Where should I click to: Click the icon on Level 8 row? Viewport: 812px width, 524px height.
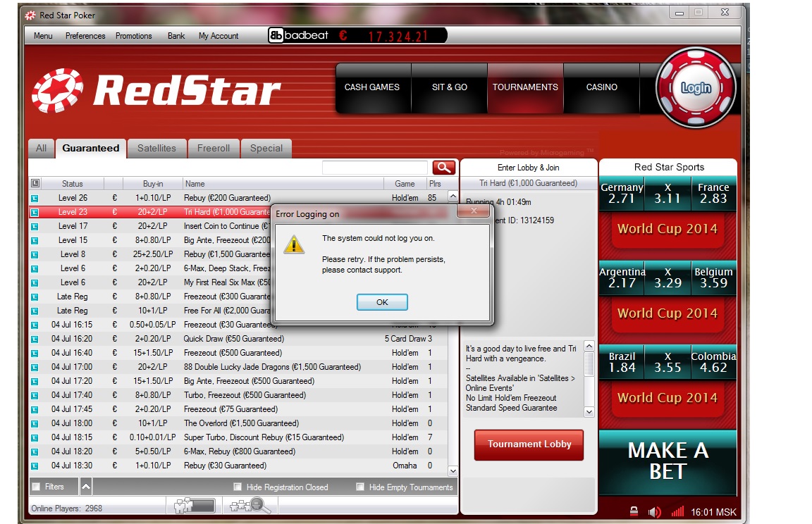coord(35,254)
